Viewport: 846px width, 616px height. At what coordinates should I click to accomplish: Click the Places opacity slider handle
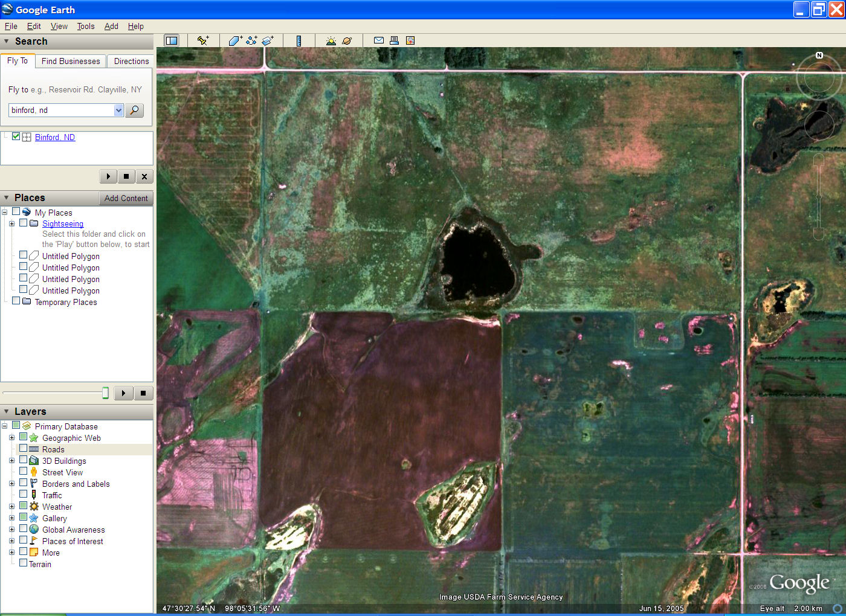(105, 393)
